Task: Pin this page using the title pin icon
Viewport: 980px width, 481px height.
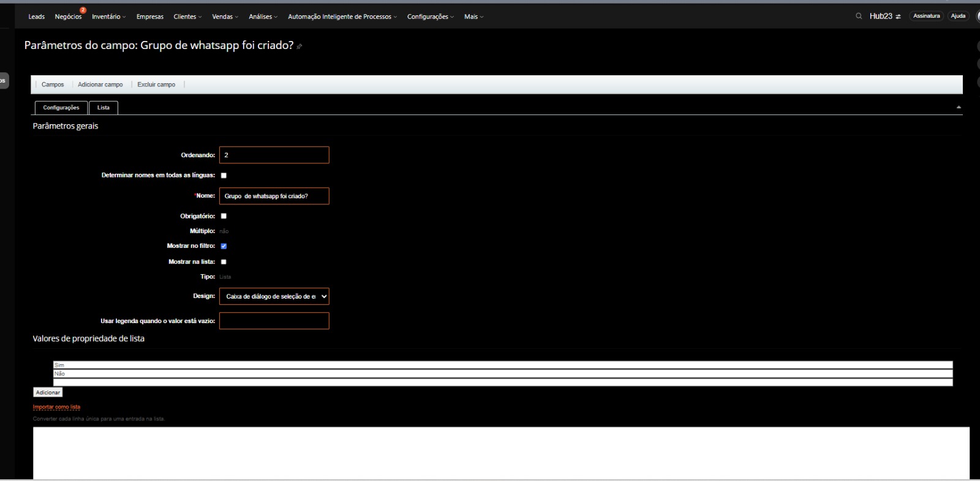Action: [x=300, y=47]
